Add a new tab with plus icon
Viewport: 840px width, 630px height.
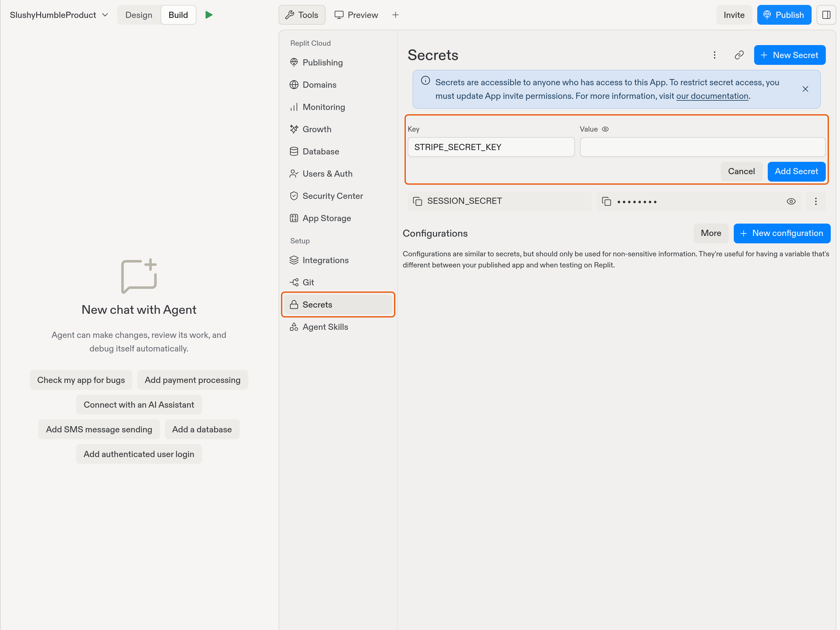395,15
